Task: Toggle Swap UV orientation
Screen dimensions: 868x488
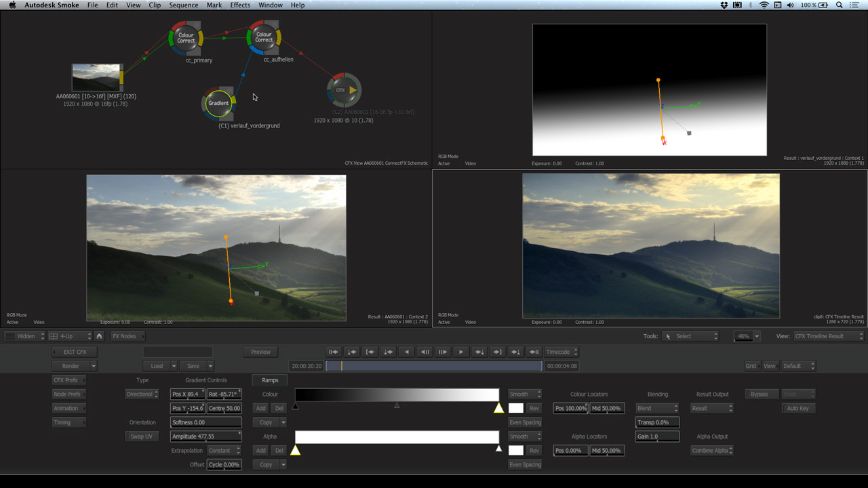Action: point(142,436)
